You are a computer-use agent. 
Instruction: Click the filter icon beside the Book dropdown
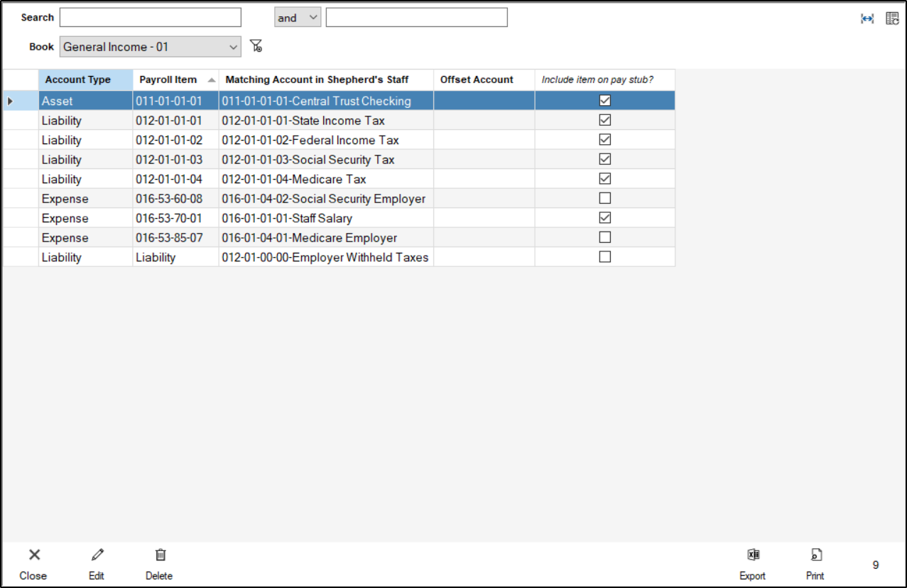pyautogui.click(x=257, y=45)
